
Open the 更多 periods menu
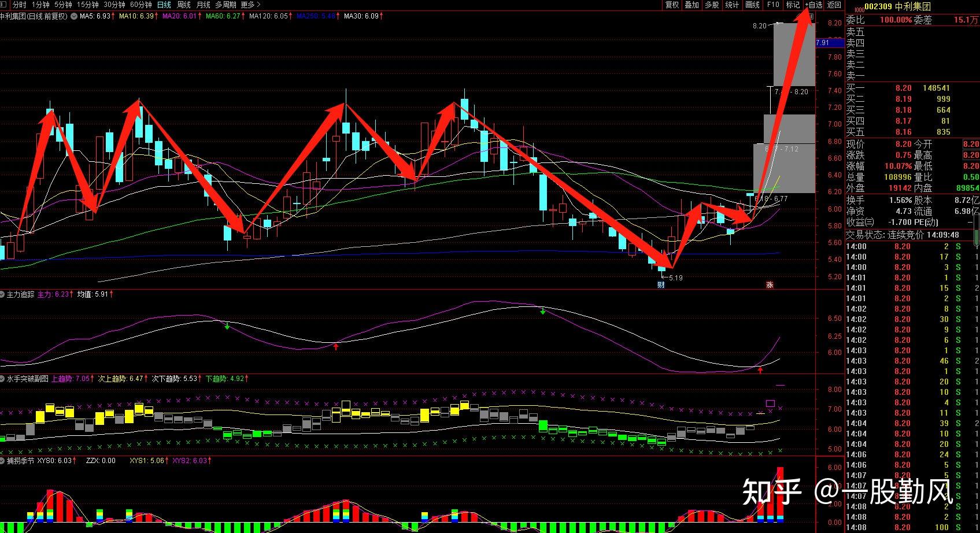tap(249, 5)
